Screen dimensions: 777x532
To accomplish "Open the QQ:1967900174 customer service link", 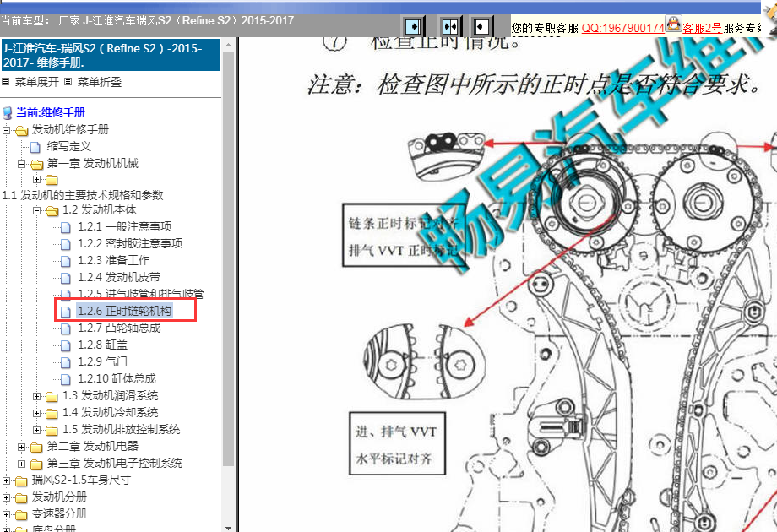I will tap(623, 28).
